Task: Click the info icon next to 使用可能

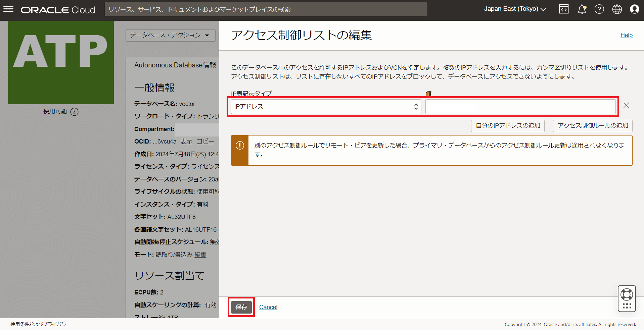Action: coord(75,112)
